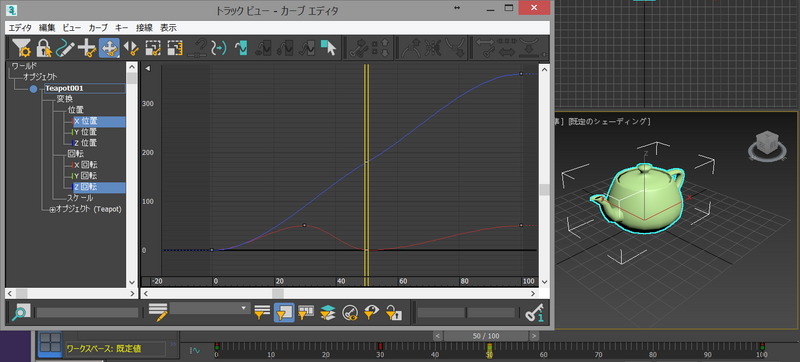Click the hide-panel arrow above the curve graph
The width and height of the screenshot is (800, 362).
147,68
